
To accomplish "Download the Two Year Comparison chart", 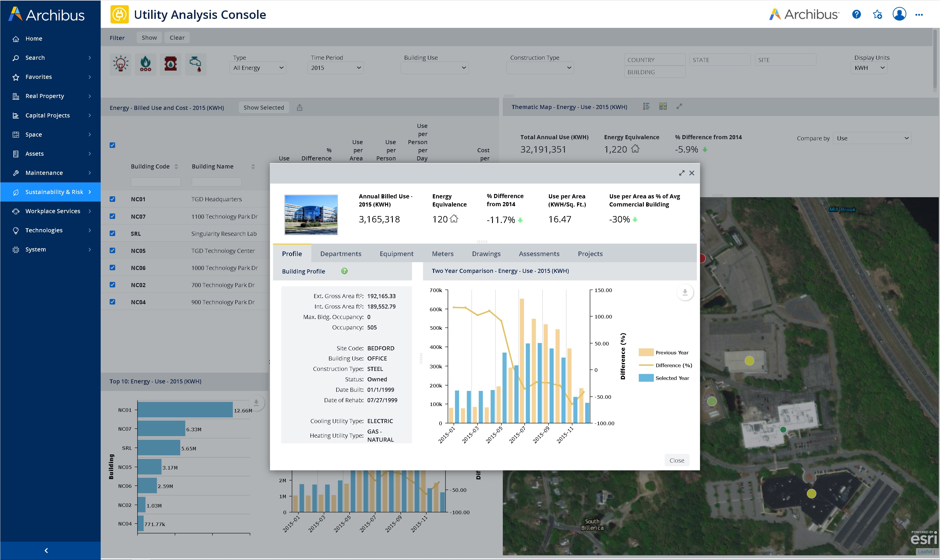I will click(685, 292).
